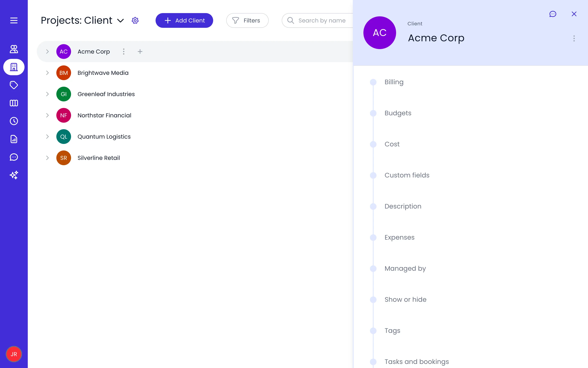Open the time tracking clock icon
The image size is (588, 368).
(x=14, y=121)
